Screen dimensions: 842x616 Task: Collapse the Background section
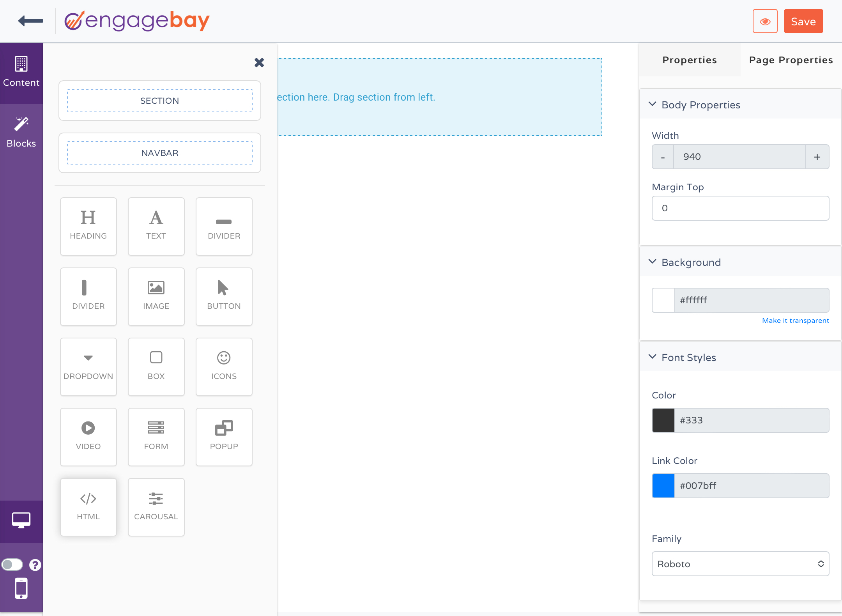(741, 262)
